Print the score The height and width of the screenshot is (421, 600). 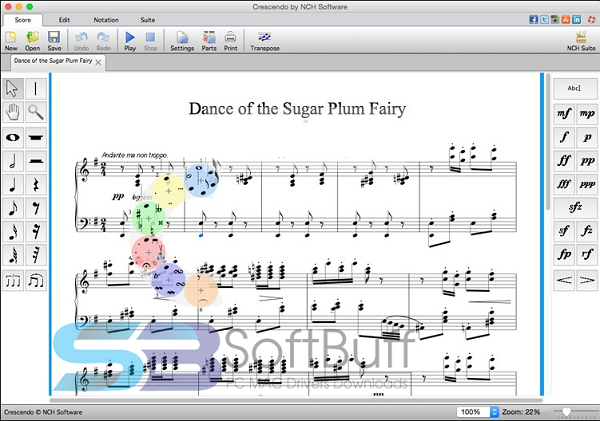230,41
